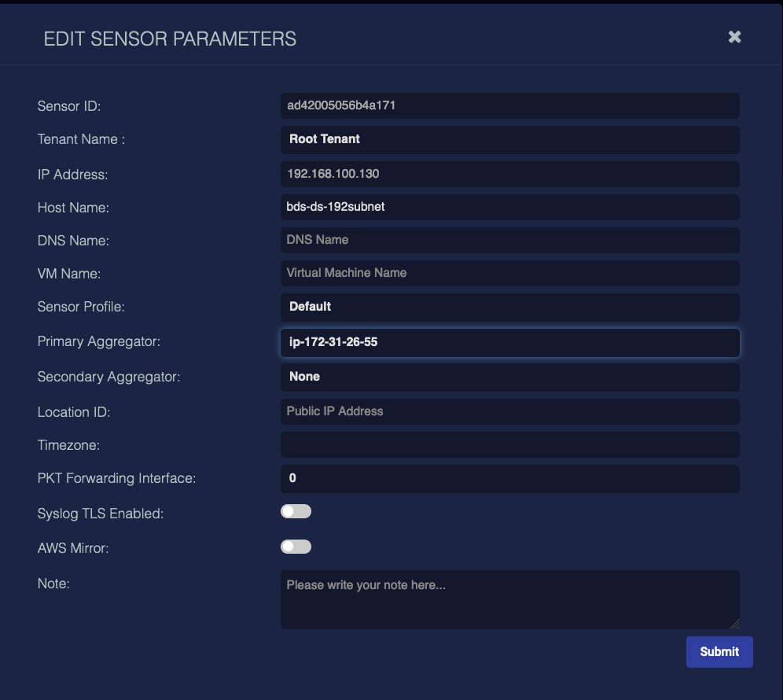The height and width of the screenshot is (700, 783).
Task: Submit the sensor parameter changes
Action: pos(719,651)
